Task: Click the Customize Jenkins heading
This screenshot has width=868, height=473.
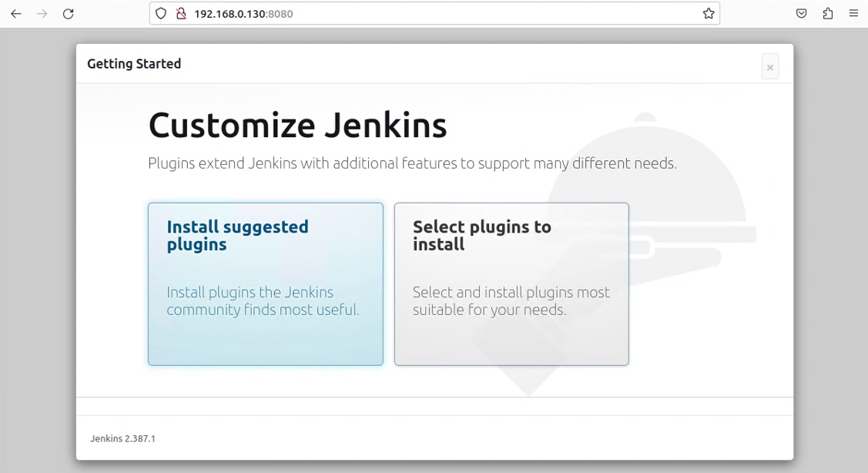Action: pos(297,126)
